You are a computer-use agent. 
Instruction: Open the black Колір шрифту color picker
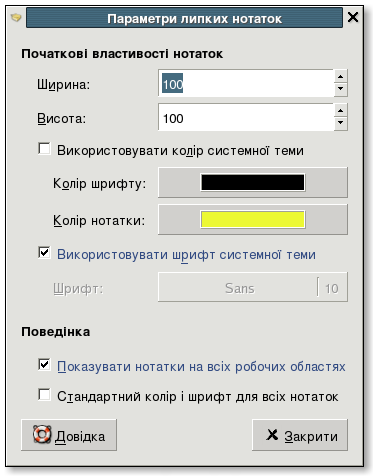[253, 183]
